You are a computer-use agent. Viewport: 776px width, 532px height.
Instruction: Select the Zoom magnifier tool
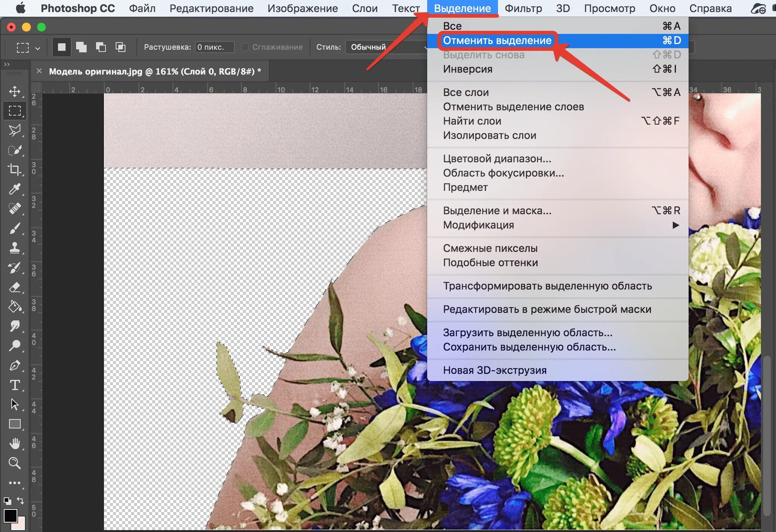pyautogui.click(x=15, y=463)
